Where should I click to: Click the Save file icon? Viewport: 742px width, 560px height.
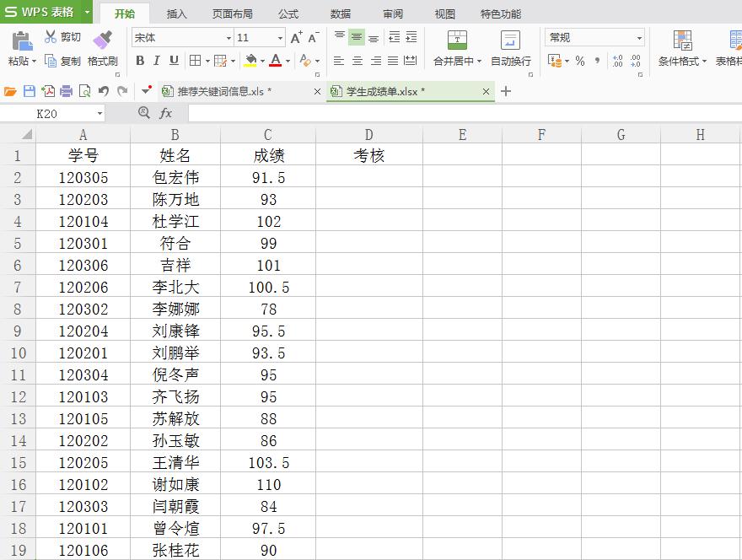[x=30, y=90]
